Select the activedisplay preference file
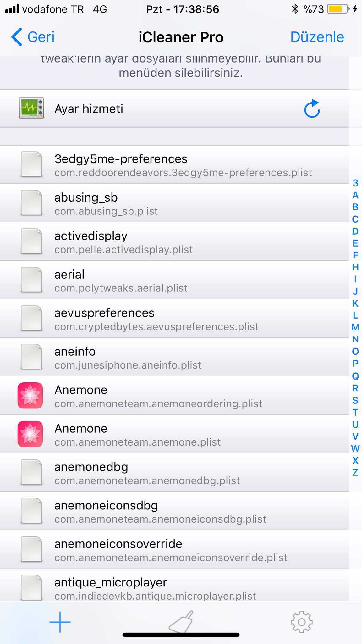Screen dimensions: 362x644 (x=182, y=242)
